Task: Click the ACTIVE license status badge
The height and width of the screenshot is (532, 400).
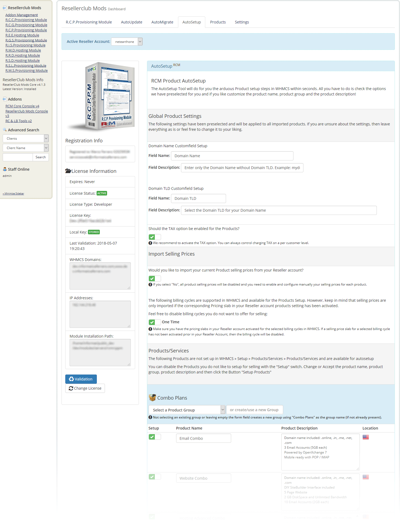Action: click(x=102, y=193)
